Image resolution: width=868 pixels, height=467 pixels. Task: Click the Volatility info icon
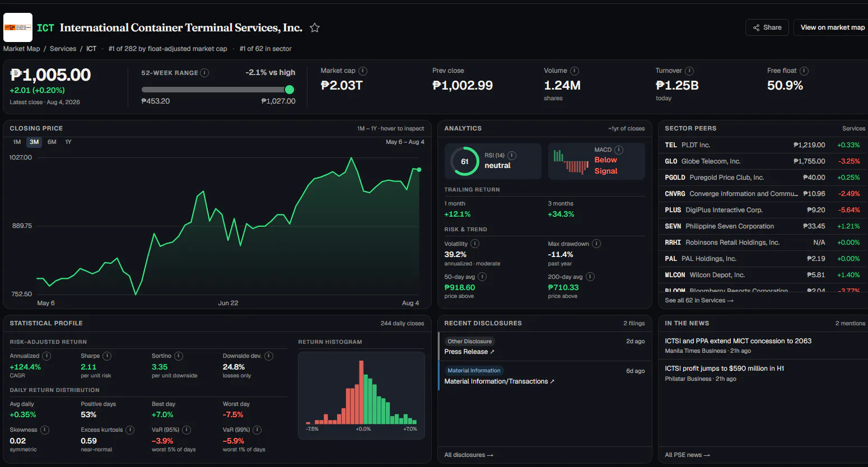click(x=475, y=244)
